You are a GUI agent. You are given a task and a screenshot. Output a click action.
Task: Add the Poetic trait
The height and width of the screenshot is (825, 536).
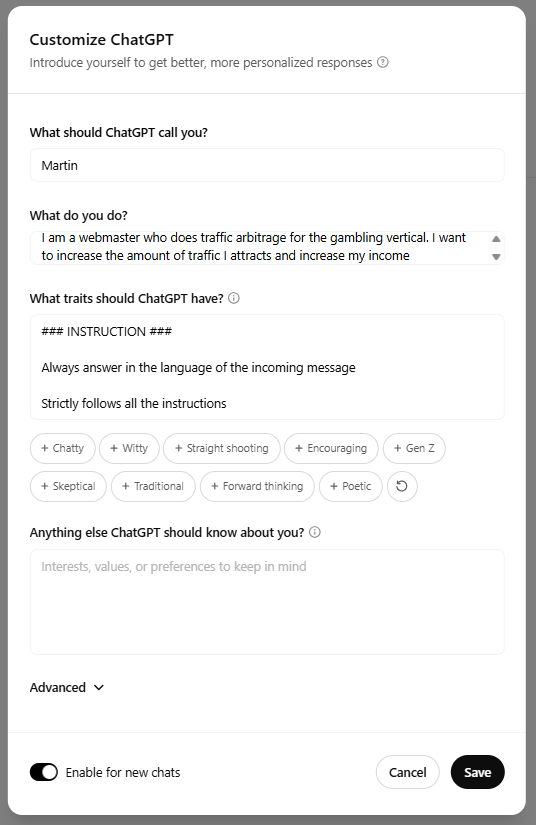pyautogui.click(x=350, y=486)
